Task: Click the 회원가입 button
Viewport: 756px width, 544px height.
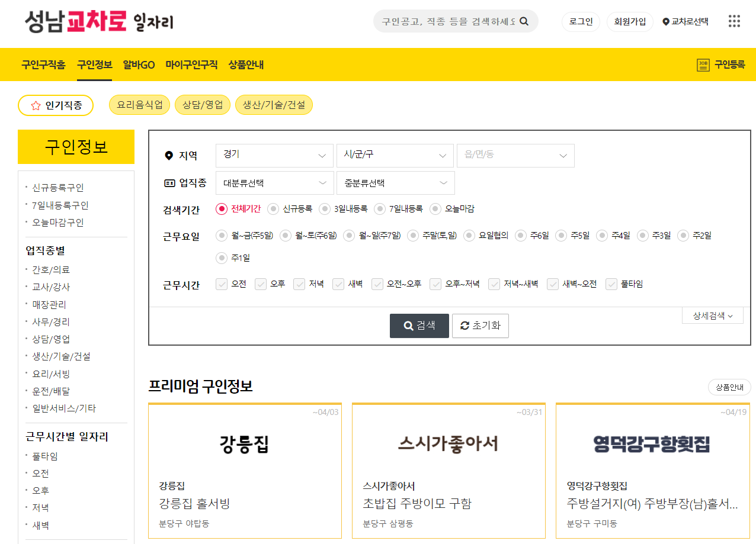Action: pos(630,21)
